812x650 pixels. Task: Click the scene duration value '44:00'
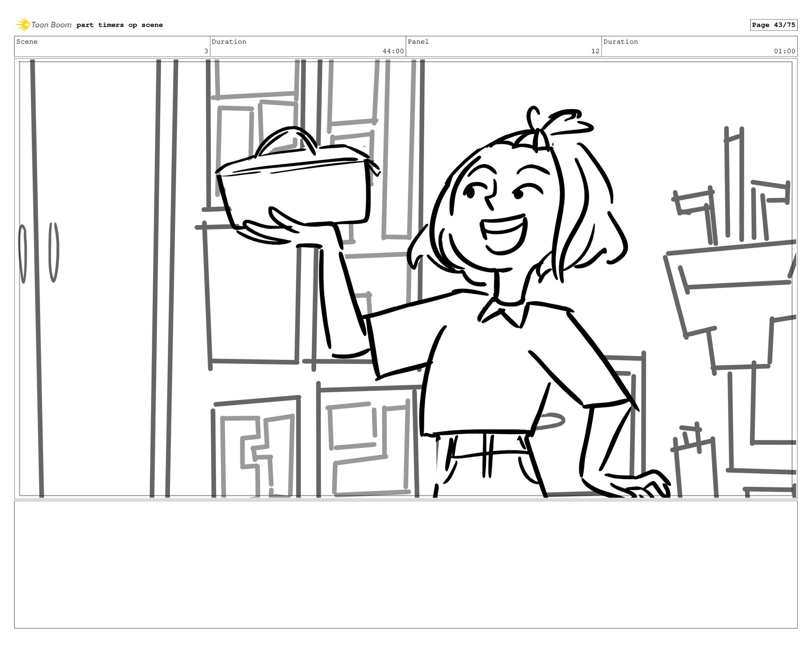(x=393, y=51)
